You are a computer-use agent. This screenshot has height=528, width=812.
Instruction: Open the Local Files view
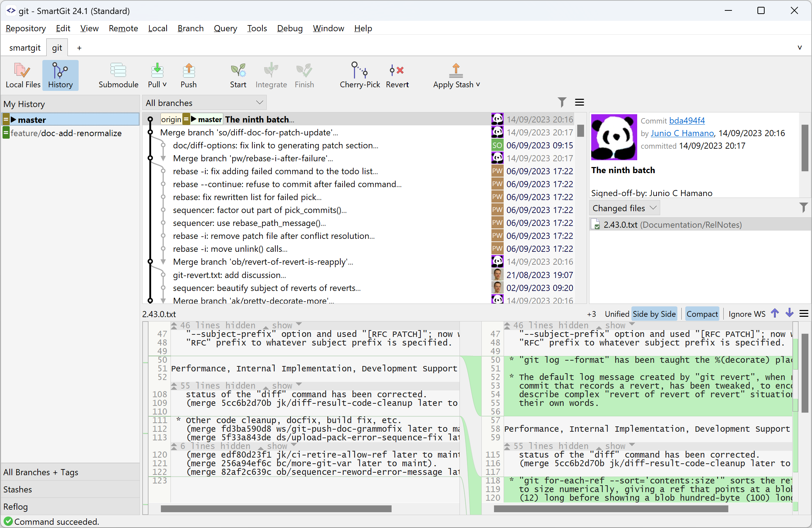(x=23, y=75)
